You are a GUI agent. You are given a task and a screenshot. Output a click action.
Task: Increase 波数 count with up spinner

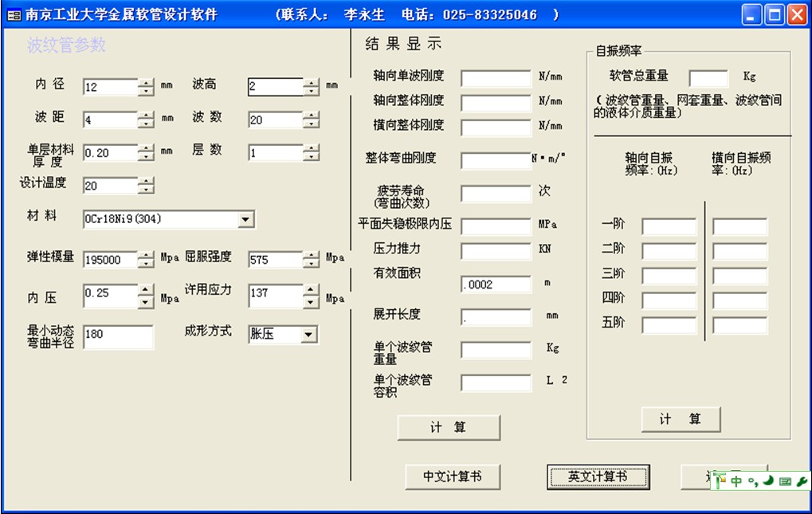(312, 116)
